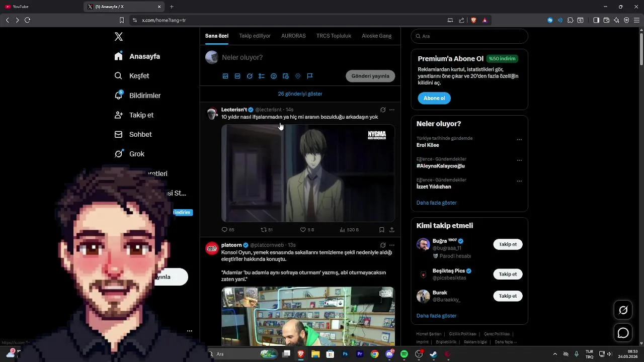
Task: Add GIF icon in composer
Action: (x=237, y=76)
